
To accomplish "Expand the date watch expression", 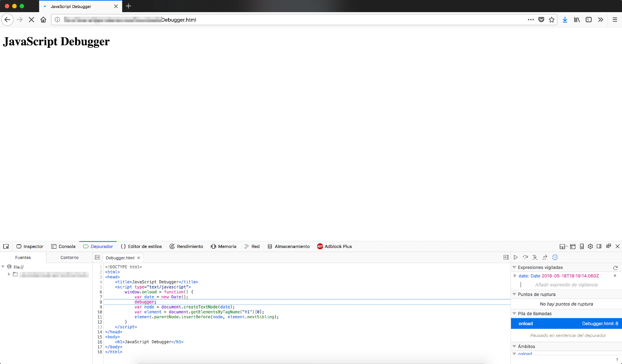I will click(515, 276).
